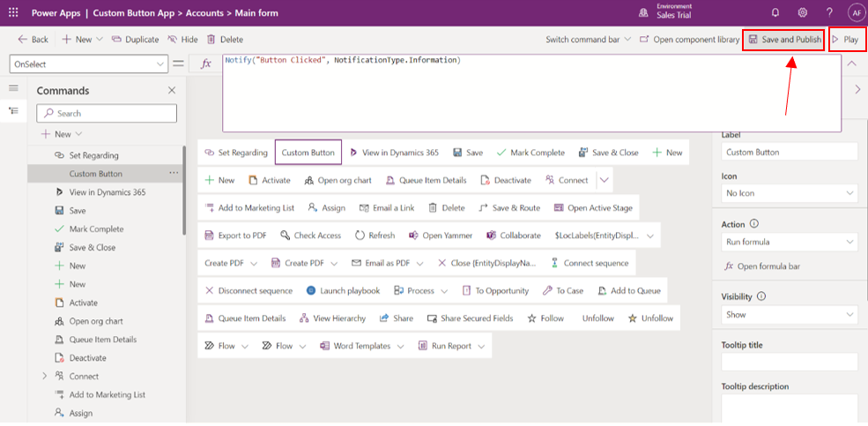Select Open org chart in command list

pos(96,321)
